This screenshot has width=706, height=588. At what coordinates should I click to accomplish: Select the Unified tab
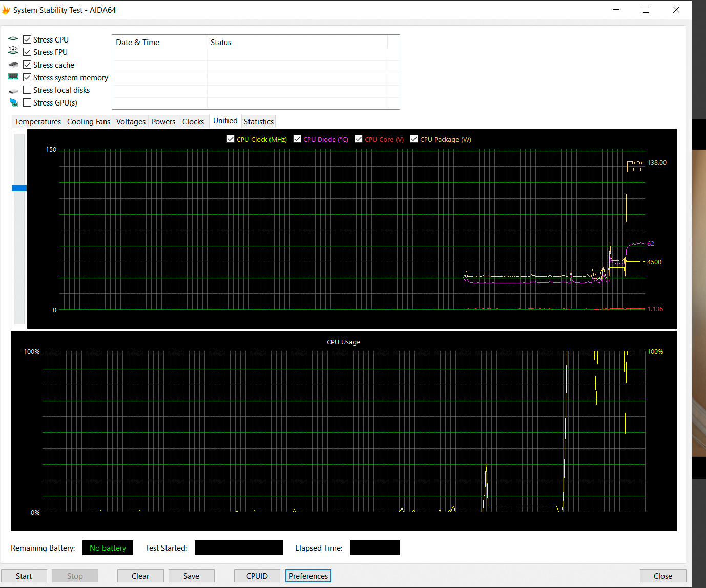tap(225, 121)
